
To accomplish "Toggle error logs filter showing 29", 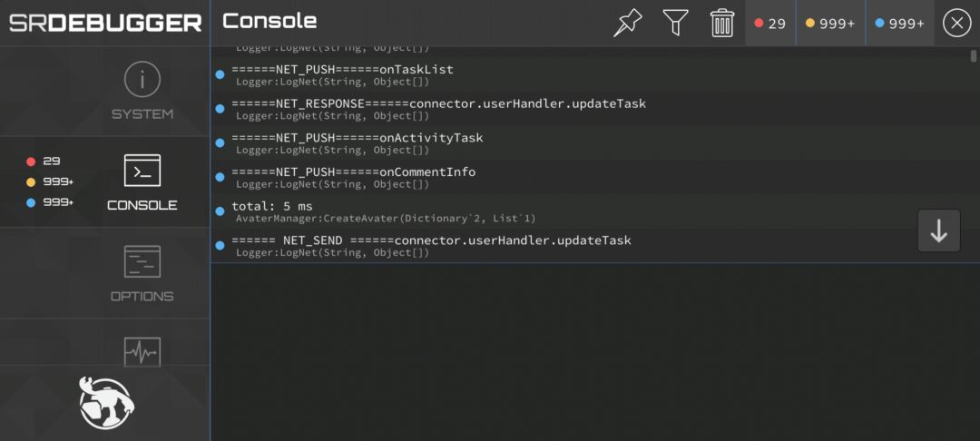I will [770, 23].
